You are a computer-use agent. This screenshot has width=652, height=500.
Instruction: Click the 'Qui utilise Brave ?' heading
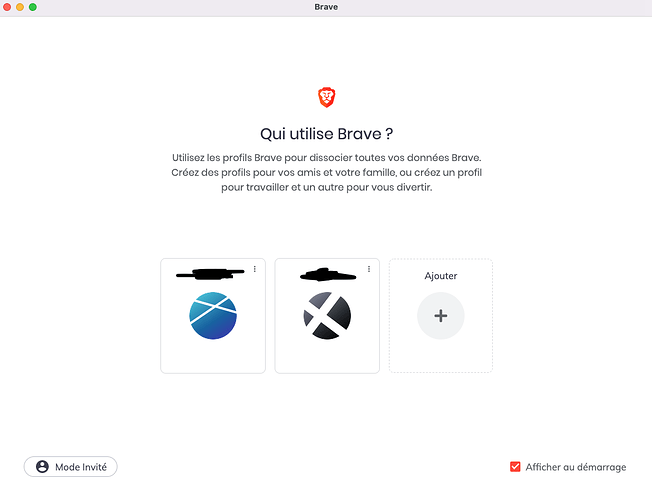point(326,134)
